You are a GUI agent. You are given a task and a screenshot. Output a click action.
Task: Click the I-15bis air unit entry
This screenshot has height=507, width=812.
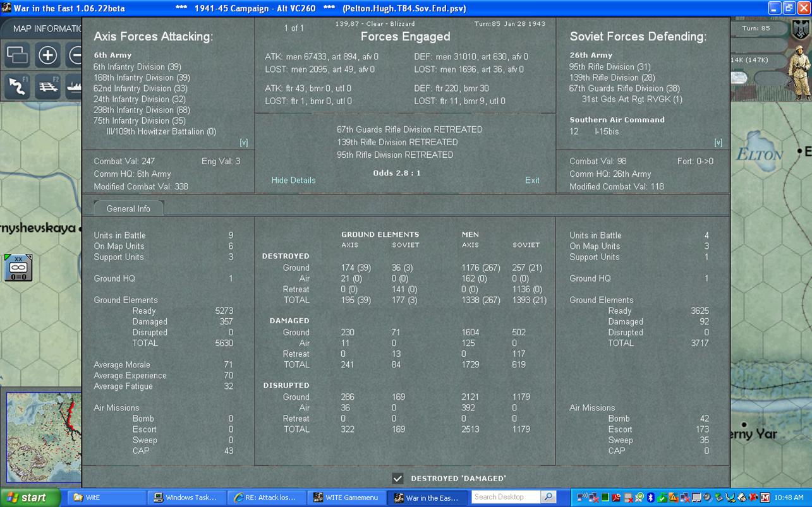pos(607,131)
